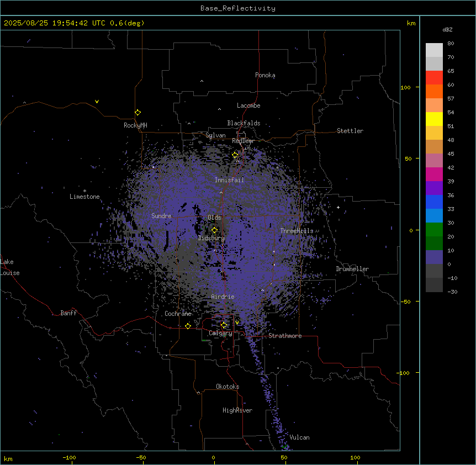The width and height of the screenshot is (476, 465).
Task: Select the slate purple 0-10 dBZ legend band
Action: click(x=434, y=257)
